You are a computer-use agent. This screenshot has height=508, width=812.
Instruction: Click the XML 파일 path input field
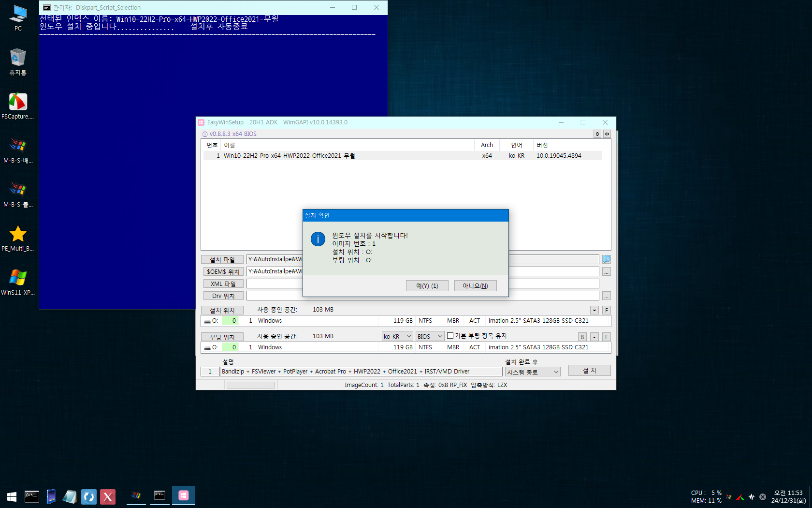pos(423,284)
